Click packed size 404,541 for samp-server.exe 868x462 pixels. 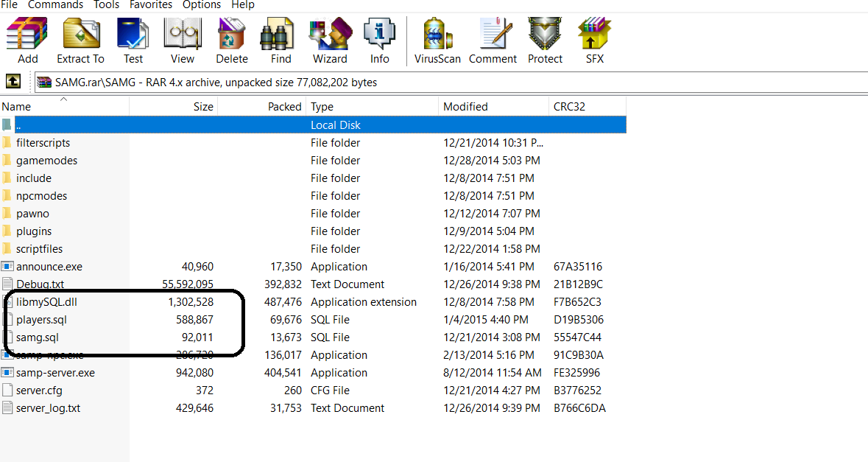[x=283, y=373]
